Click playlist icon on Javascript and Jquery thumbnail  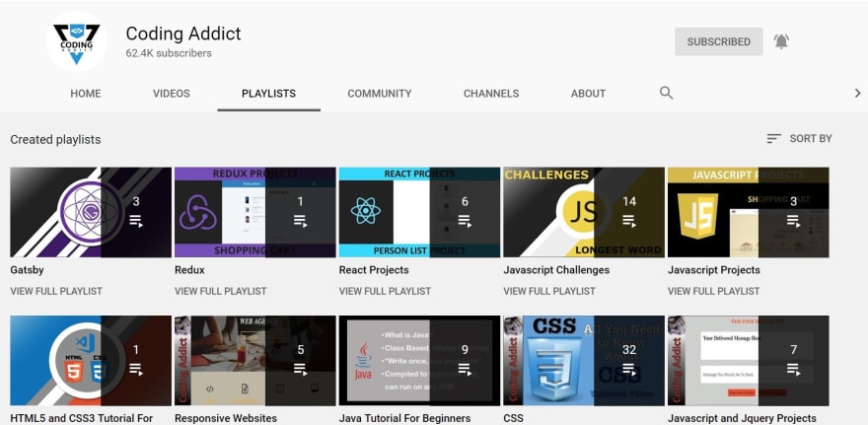tap(794, 370)
